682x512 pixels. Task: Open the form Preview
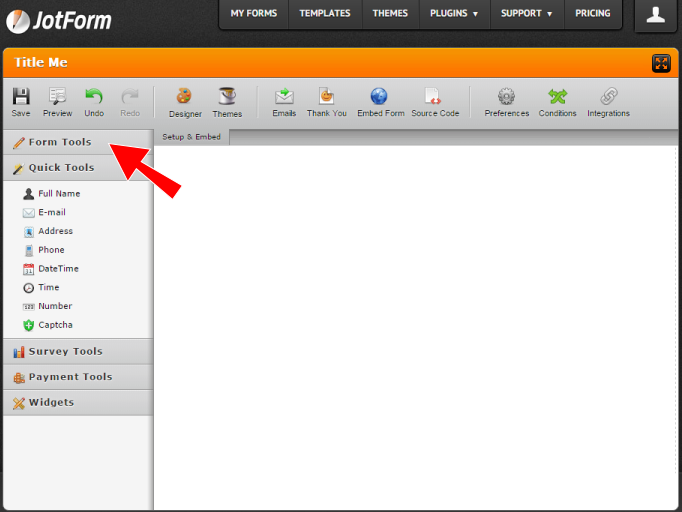click(57, 102)
